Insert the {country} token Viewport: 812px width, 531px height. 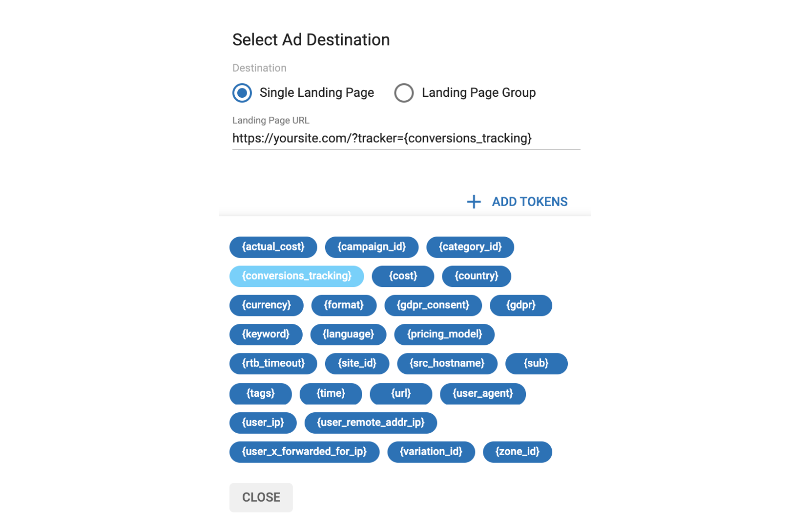pos(476,276)
